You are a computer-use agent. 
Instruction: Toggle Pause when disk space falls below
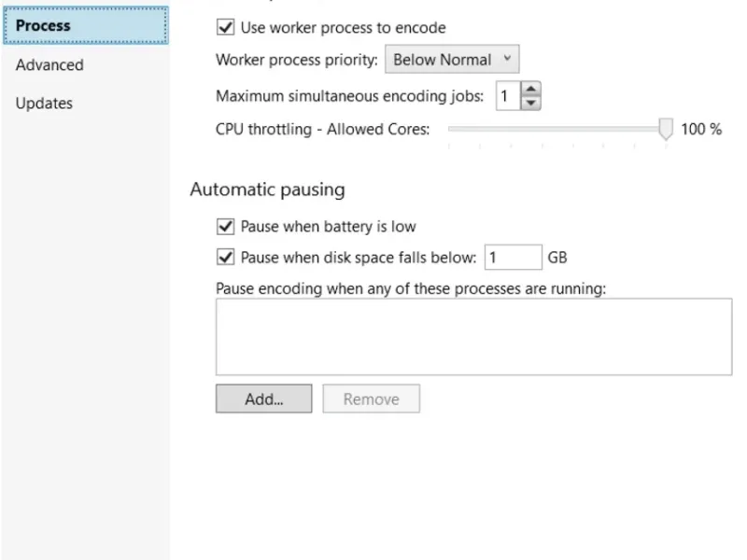(x=224, y=258)
